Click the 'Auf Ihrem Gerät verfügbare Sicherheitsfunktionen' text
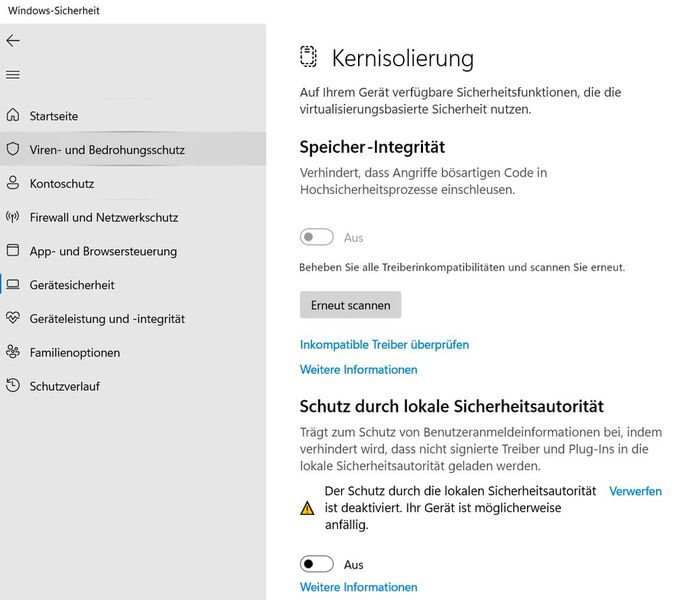Viewport: 698px width, 600px height. click(x=460, y=101)
